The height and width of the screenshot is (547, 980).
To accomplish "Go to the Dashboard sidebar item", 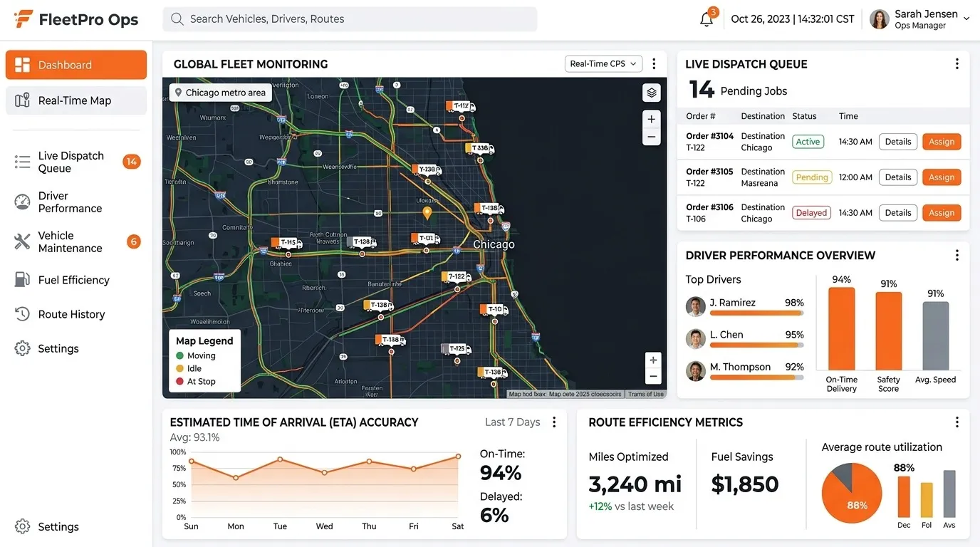I will [76, 65].
